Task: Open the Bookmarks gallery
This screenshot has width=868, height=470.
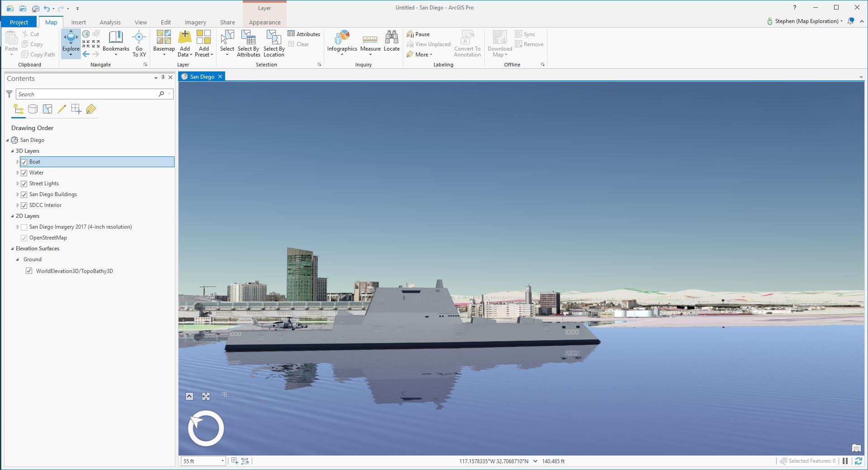Action: 116,43
